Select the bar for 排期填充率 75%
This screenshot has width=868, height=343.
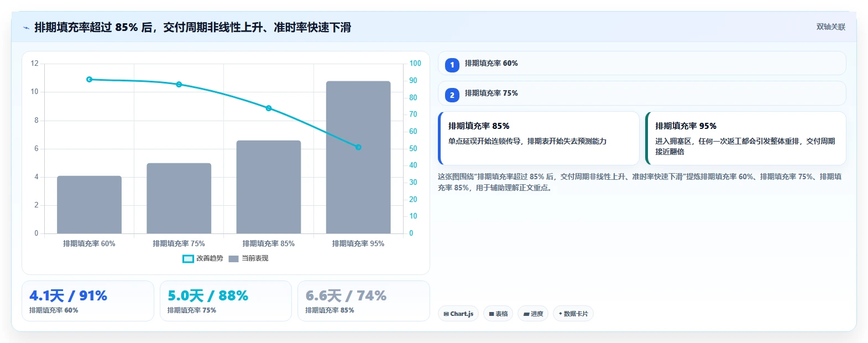click(x=179, y=198)
